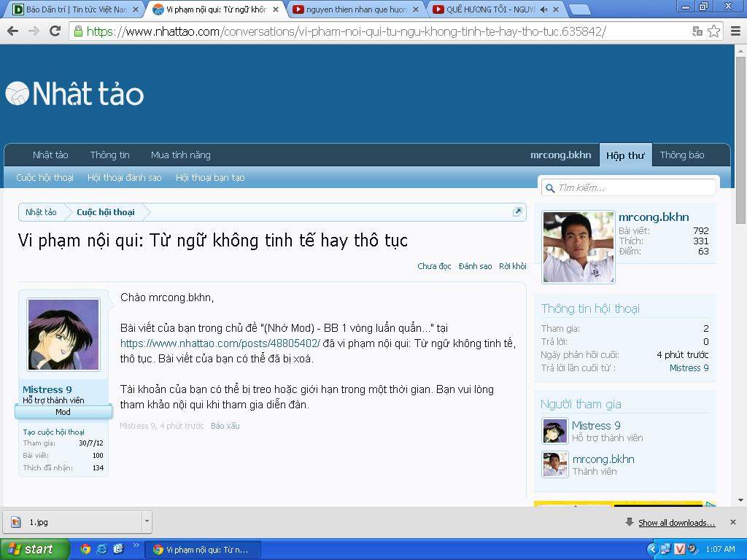Reload the current page
Viewport: 747px width, 560px height.
[x=55, y=31]
